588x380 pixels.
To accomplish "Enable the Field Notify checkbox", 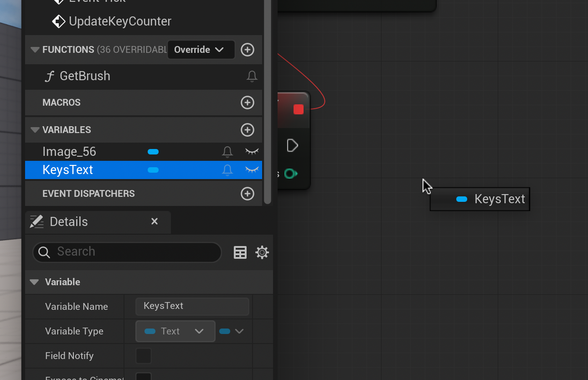I will (144, 356).
